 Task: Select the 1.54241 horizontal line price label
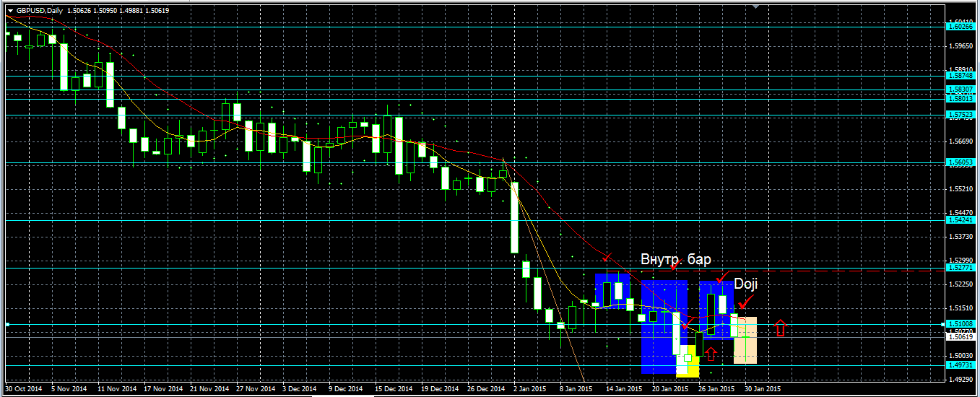coord(961,220)
